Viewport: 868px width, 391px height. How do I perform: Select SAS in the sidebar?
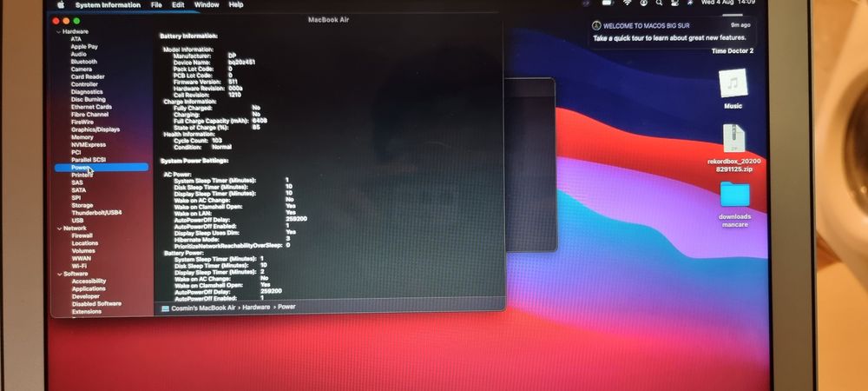[x=77, y=182]
